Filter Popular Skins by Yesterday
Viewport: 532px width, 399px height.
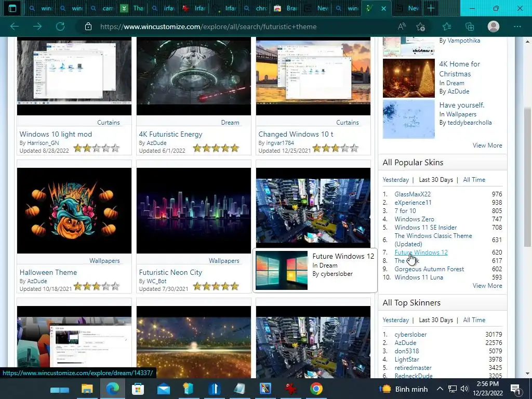[395, 179]
